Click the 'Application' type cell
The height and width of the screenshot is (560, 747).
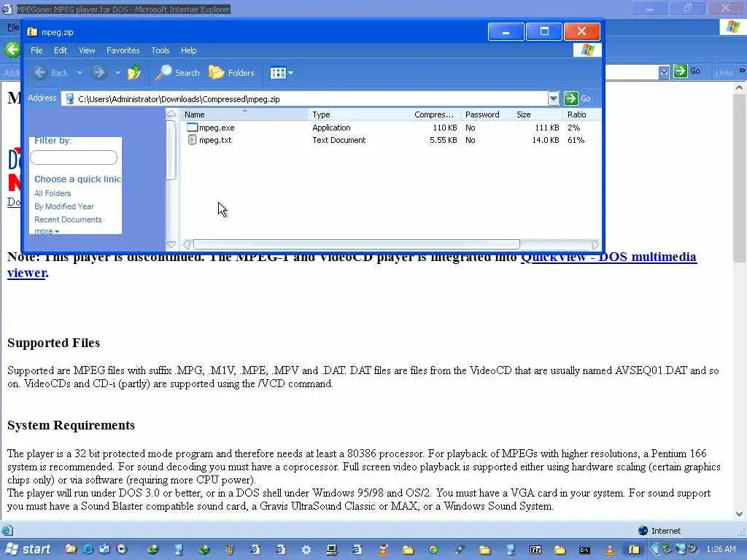pos(331,128)
